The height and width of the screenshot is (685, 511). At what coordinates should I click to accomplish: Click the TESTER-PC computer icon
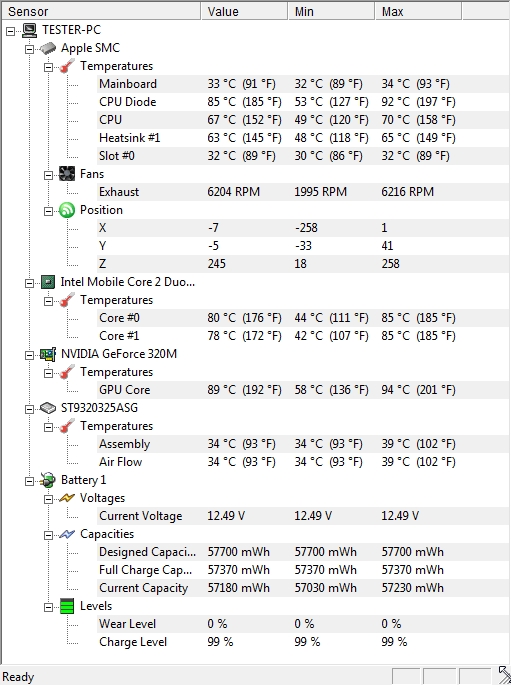pos(29,30)
